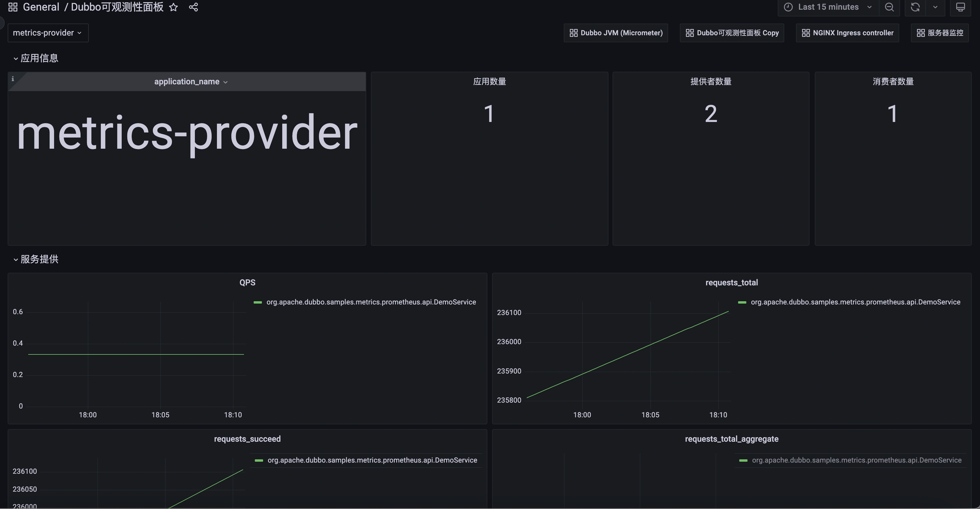
Task: Switch to TV kiosk view mode icon
Action: (x=960, y=7)
